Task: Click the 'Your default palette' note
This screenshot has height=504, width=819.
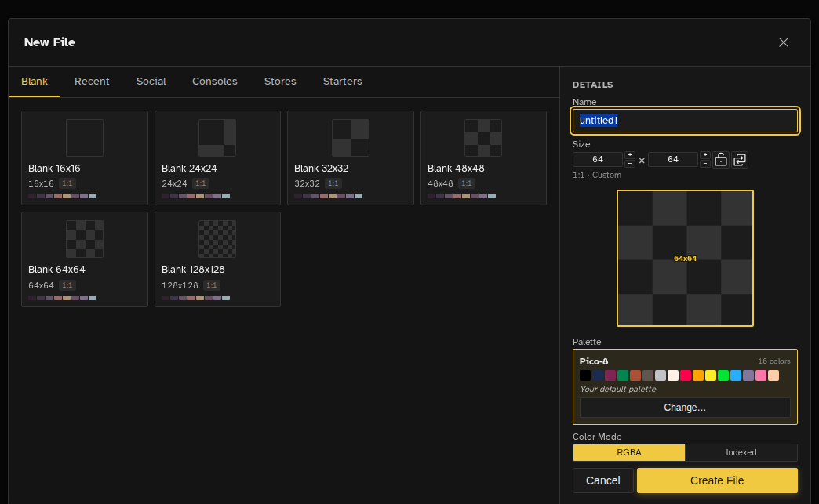Action: click(x=618, y=390)
